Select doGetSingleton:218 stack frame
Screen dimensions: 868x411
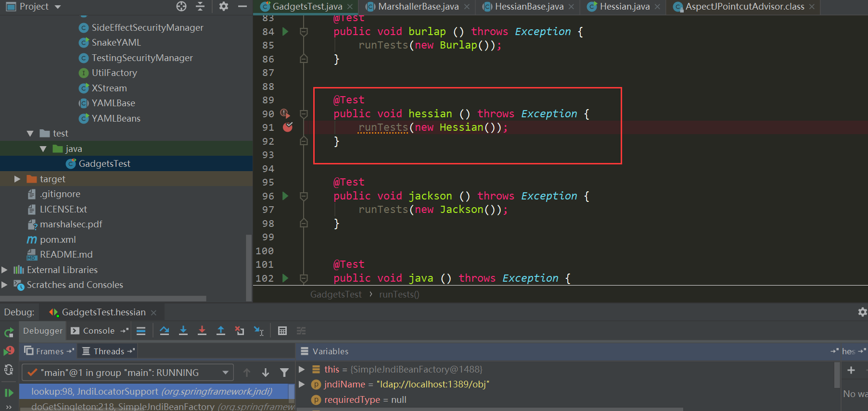pyautogui.click(x=154, y=406)
